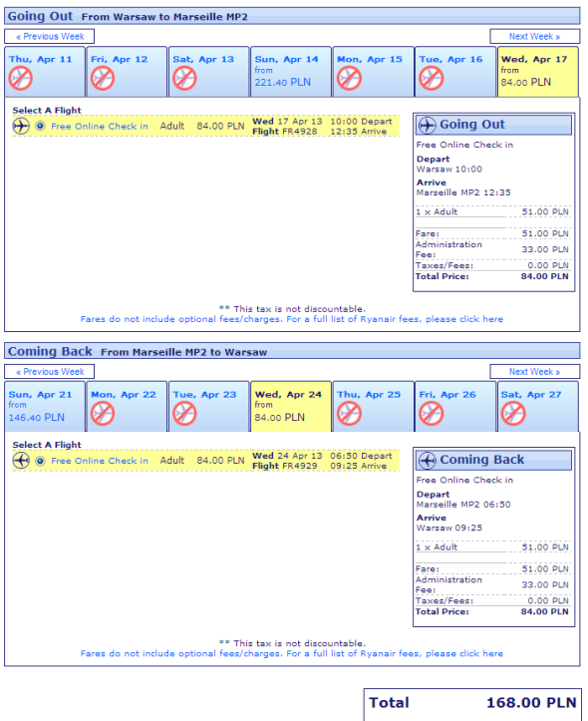Click the 221.40 PLN price on Apr 14
Screen dimensions: 588x721
point(283,83)
